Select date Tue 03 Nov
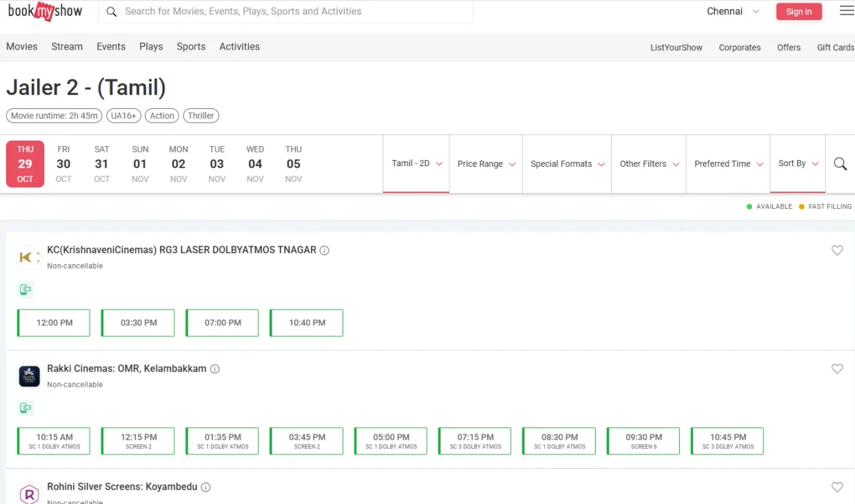 point(217,164)
